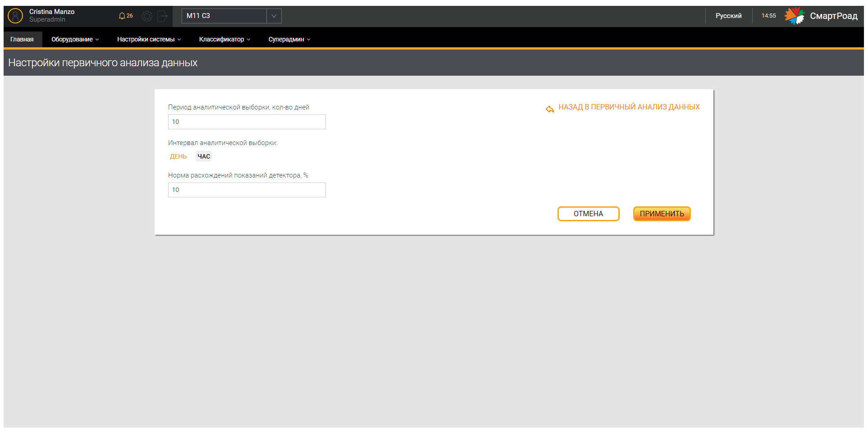Screen dimensions: 868x433
Task: Expand the Суперадмин menu
Action: pos(289,40)
